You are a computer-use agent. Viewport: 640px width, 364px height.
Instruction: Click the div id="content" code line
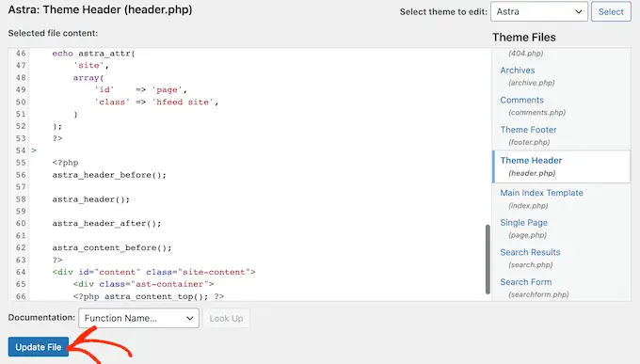click(153, 272)
